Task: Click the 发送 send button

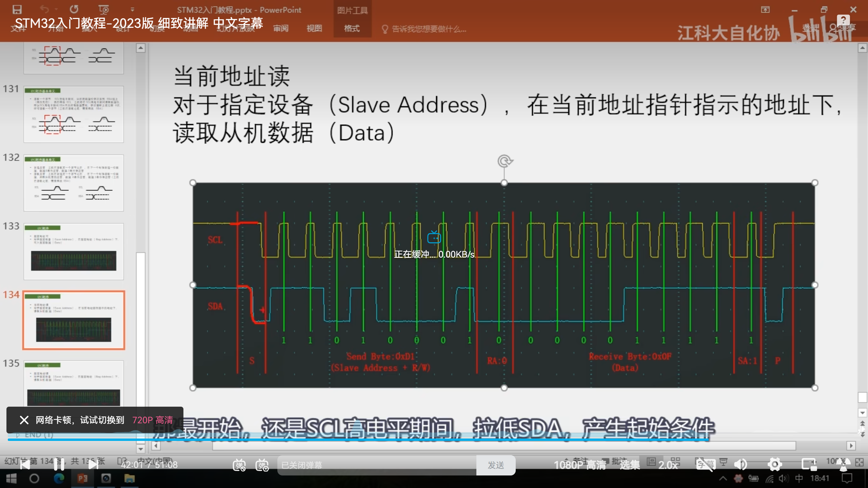Action: (x=496, y=465)
